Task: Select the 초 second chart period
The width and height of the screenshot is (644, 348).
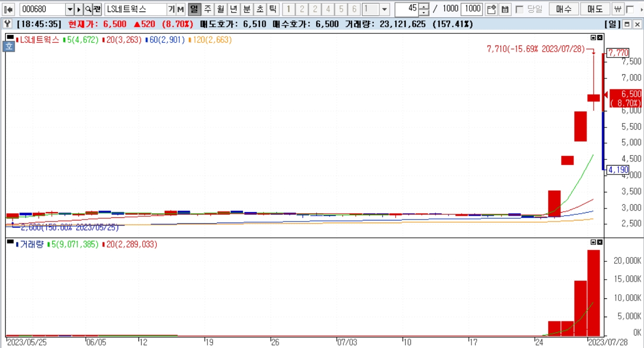Action: coord(260,9)
